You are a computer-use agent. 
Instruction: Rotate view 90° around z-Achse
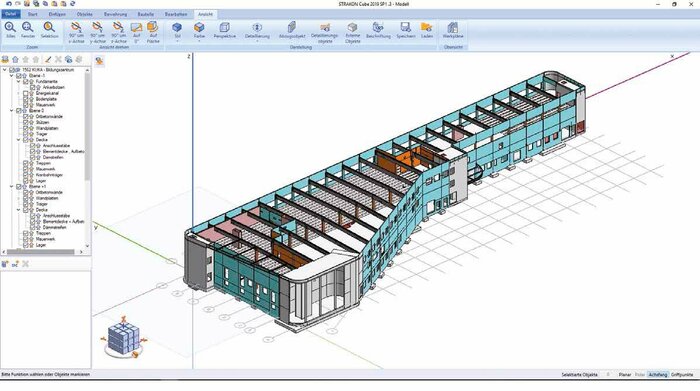click(x=118, y=27)
